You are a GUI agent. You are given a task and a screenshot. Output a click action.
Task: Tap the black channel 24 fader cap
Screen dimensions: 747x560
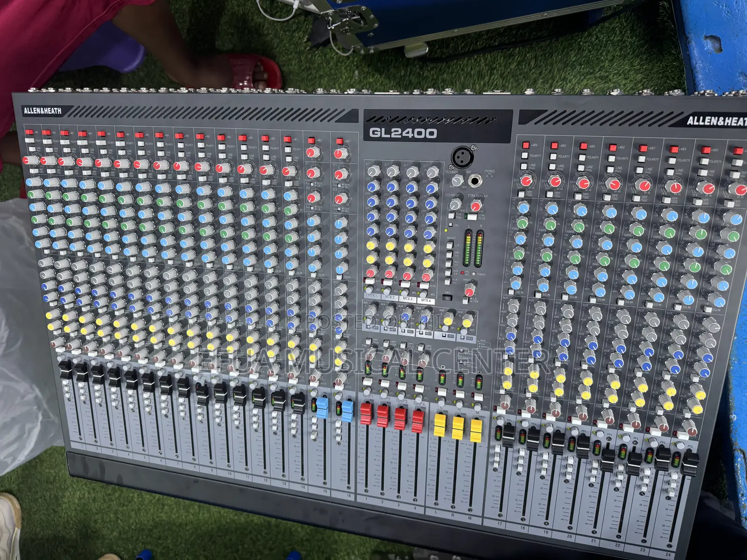[691, 464]
